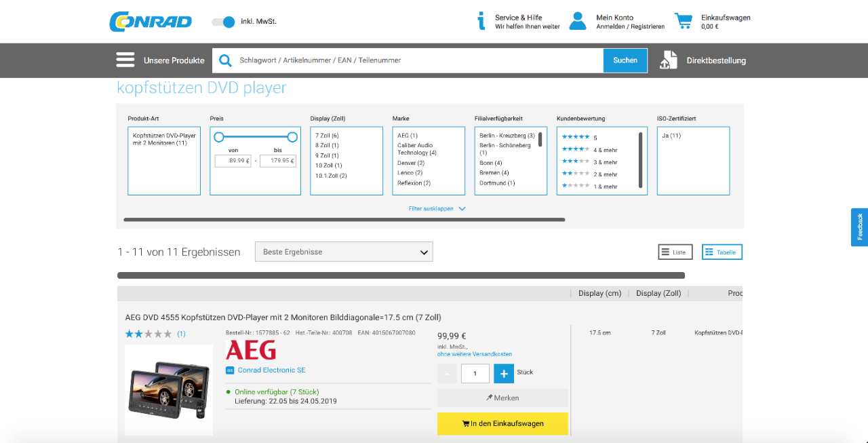
Task: Click the 'von' price input 89.99 €
Action: (233, 161)
